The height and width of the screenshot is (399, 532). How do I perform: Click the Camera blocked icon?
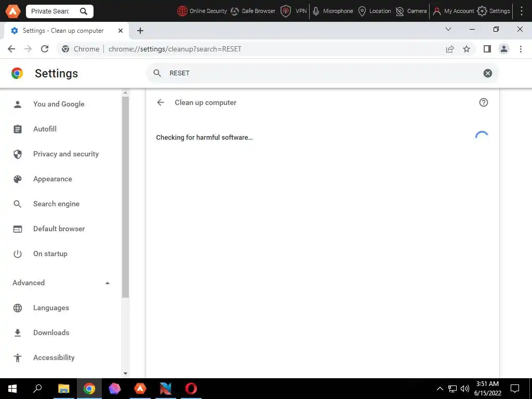(x=400, y=11)
